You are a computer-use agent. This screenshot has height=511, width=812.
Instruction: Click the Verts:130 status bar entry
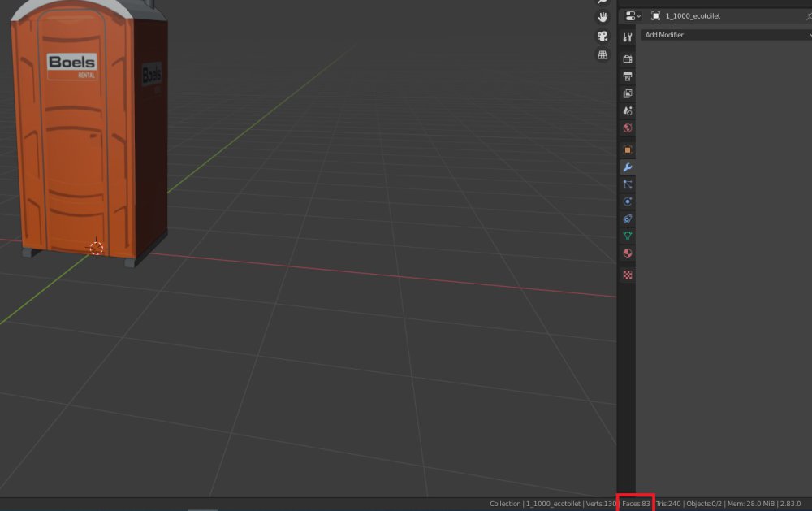(x=601, y=504)
